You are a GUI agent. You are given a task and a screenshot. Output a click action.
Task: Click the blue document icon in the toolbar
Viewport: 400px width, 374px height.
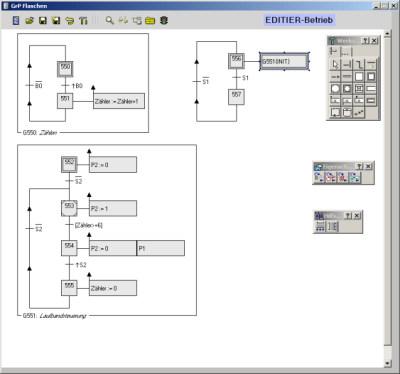[16, 21]
